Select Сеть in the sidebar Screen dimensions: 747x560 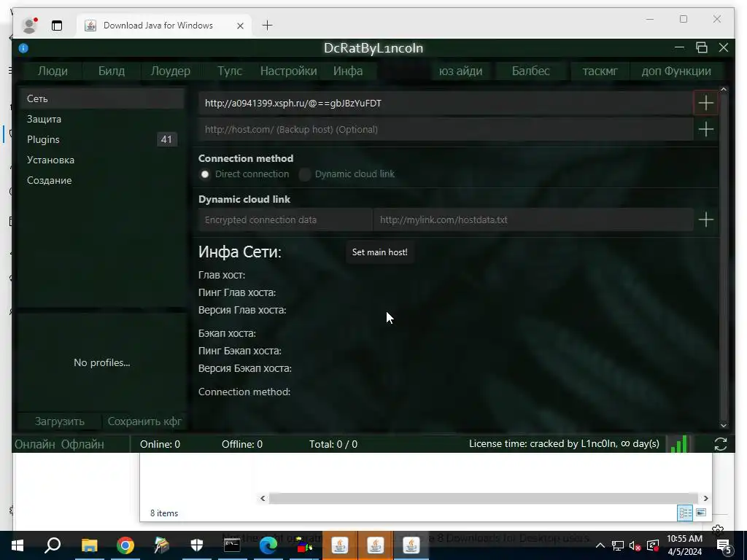coord(102,98)
